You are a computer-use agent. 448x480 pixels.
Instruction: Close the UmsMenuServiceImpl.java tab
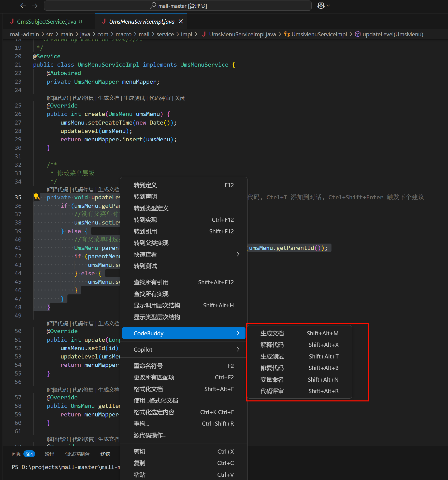pos(181,22)
